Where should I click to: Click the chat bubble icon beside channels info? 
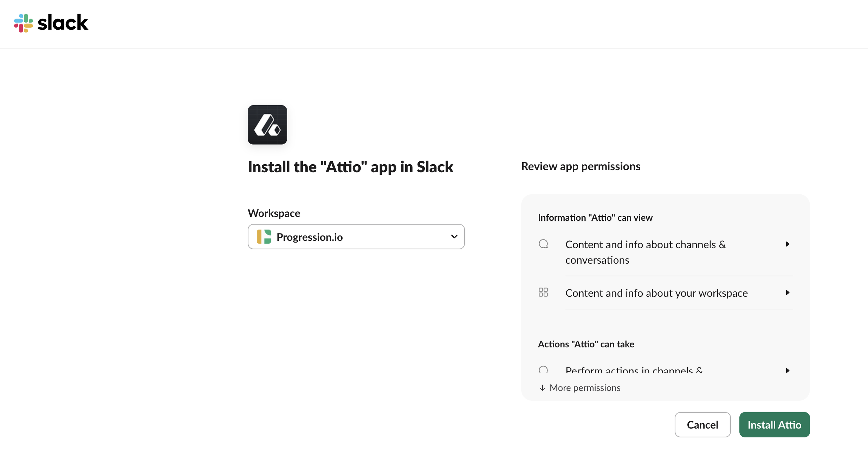click(543, 244)
